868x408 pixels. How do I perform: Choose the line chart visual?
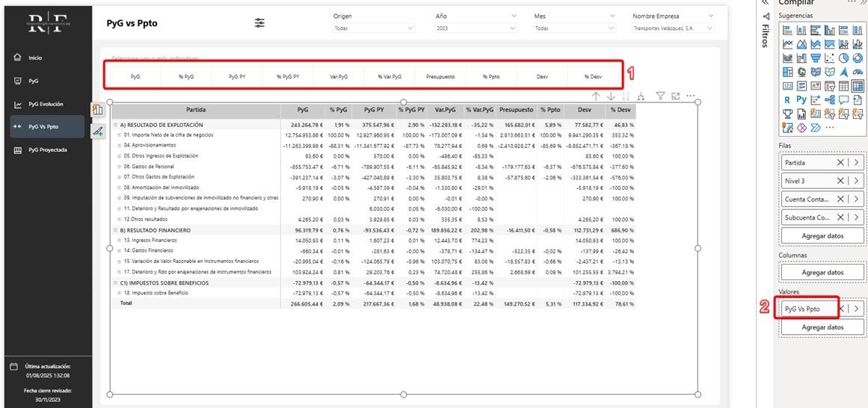787,44
